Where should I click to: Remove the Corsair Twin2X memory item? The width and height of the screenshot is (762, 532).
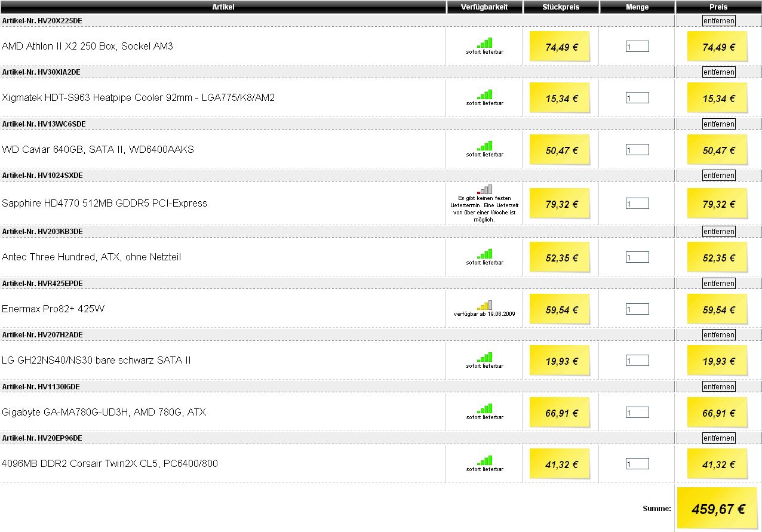[x=718, y=438]
